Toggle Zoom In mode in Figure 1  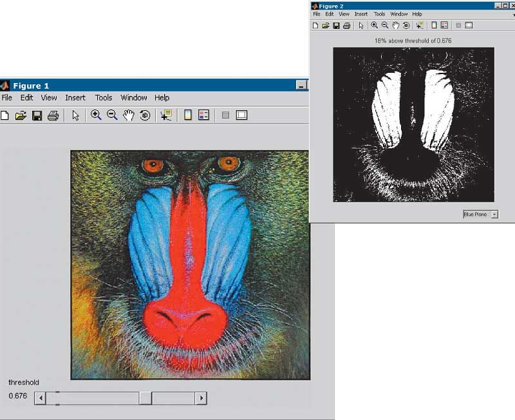96,116
